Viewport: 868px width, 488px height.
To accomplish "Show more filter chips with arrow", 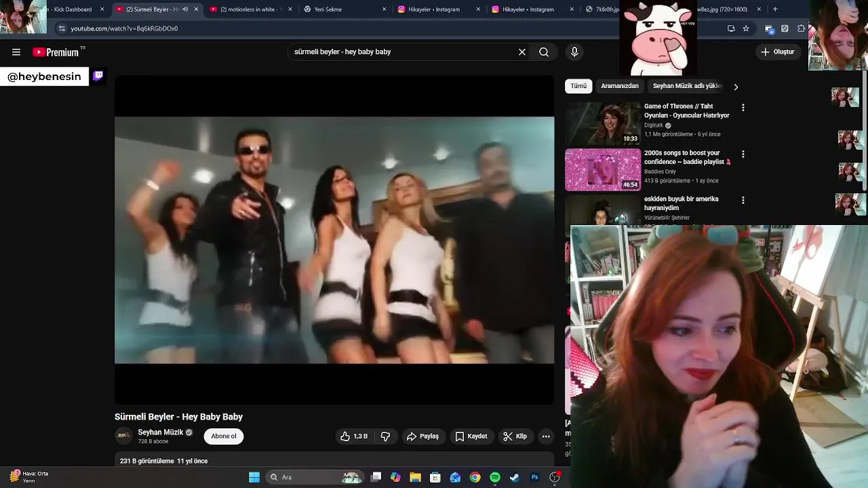I will (x=736, y=87).
